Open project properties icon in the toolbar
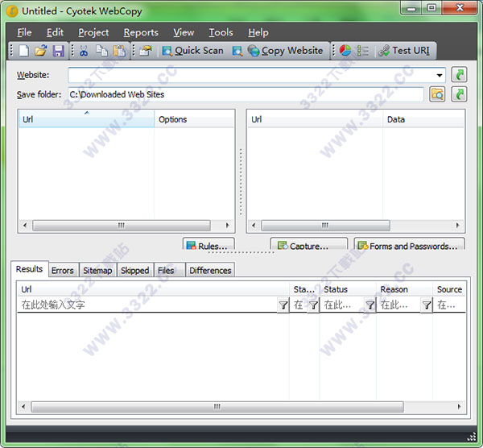 (x=146, y=51)
